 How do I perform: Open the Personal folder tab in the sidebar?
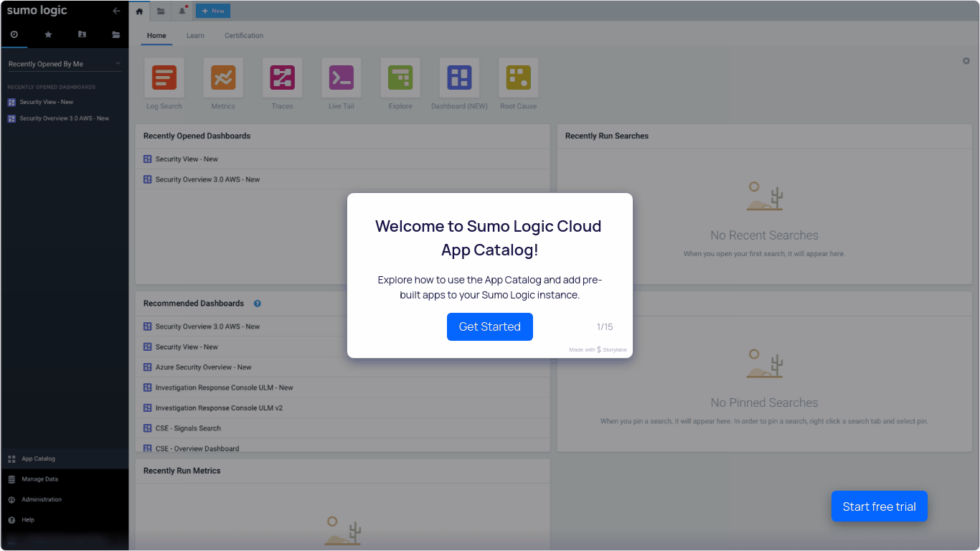[x=82, y=34]
